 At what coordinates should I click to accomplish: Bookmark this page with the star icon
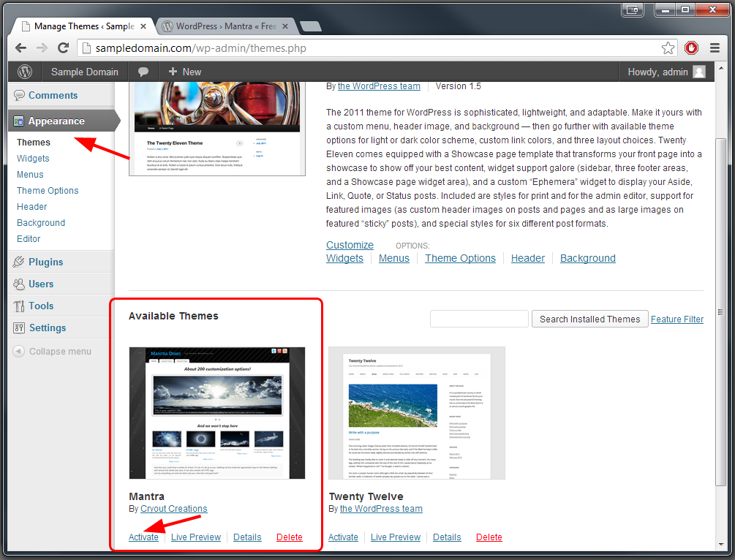668,48
